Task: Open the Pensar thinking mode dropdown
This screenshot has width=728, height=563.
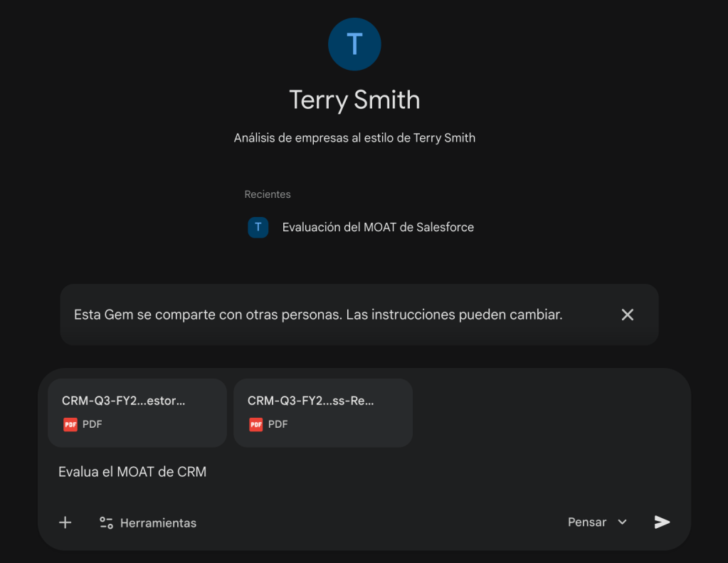Action: pos(596,522)
